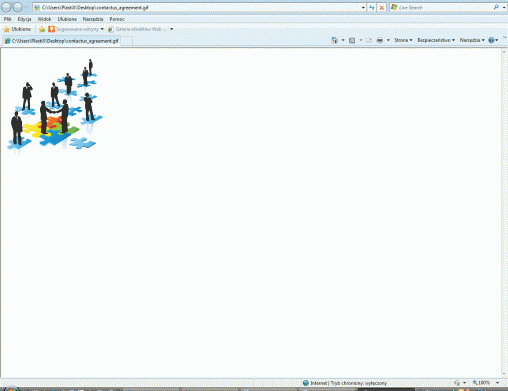Open the Widok menu
This screenshot has height=391, width=508.
click(x=44, y=19)
